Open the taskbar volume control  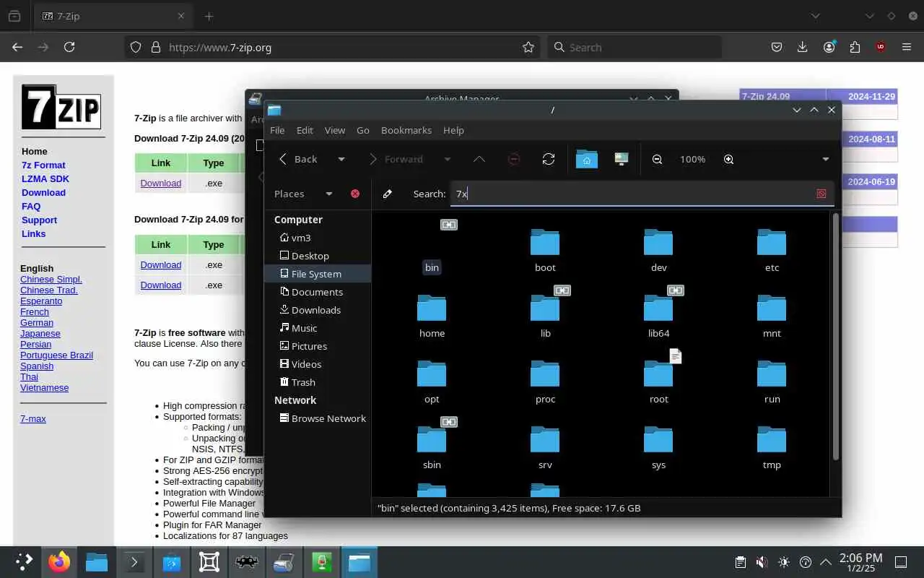(x=762, y=562)
